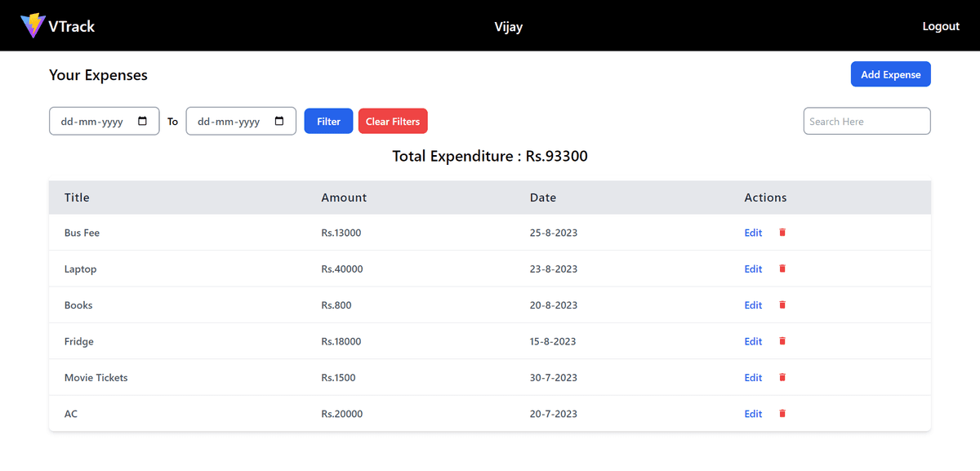Image resolution: width=980 pixels, height=471 pixels.
Task: Edit the Laptop expense
Action: point(753,269)
